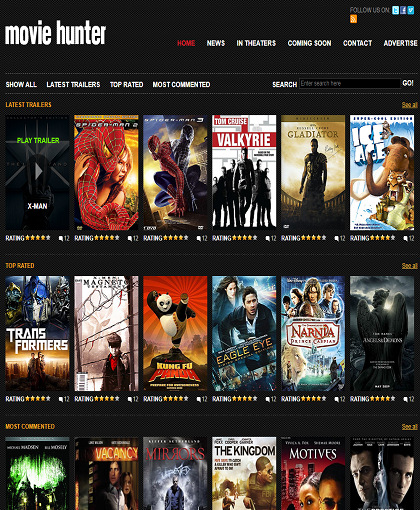Click the GO! search button
The height and width of the screenshot is (510, 420).
408,83
